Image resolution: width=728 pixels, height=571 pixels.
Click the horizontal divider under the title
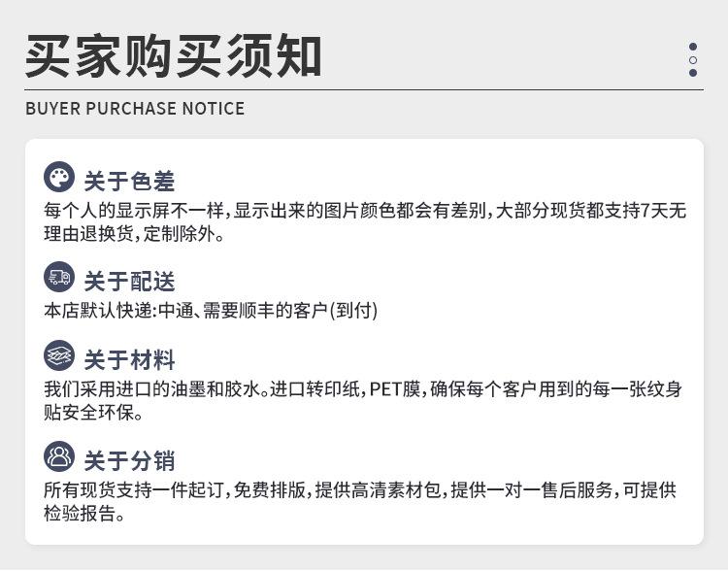(364, 89)
